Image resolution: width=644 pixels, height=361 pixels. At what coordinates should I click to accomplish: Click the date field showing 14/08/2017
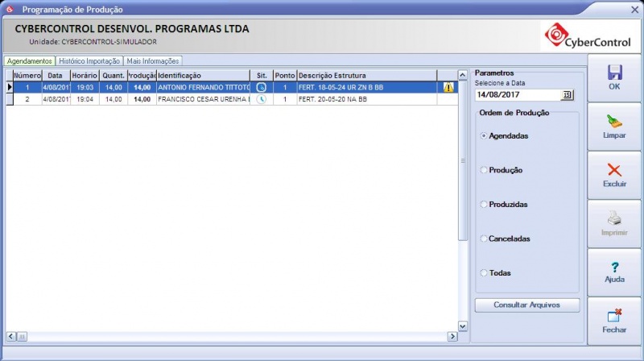tap(518, 95)
